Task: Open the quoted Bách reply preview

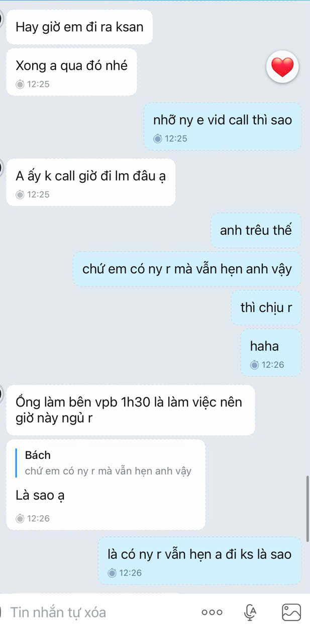Action: (x=108, y=463)
